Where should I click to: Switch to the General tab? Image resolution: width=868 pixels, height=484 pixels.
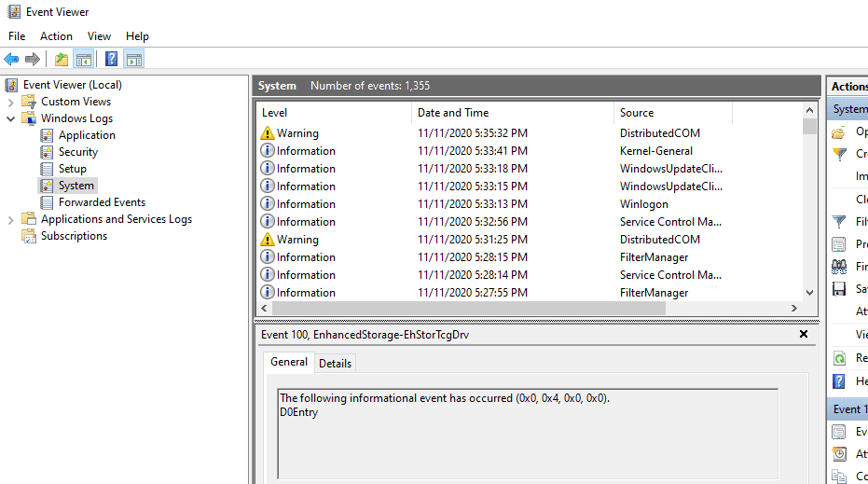tap(289, 362)
